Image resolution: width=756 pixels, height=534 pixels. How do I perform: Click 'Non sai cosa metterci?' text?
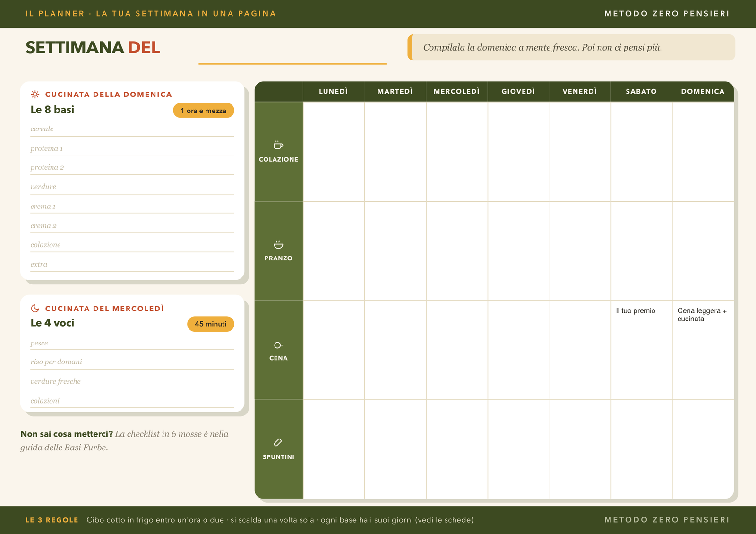pos(67,434)
